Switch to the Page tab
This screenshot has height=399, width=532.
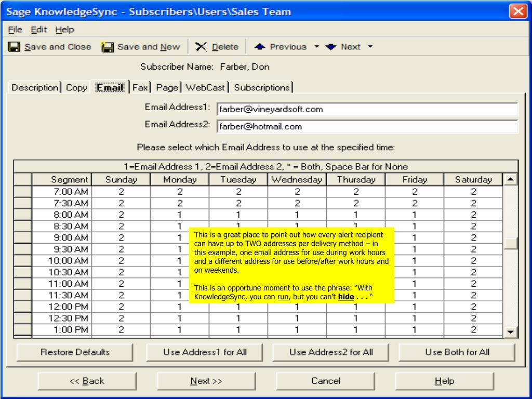click(x=167, y=87)
